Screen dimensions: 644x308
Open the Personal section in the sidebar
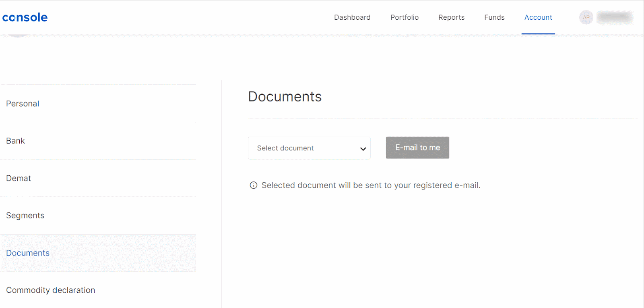click(98, 104)
